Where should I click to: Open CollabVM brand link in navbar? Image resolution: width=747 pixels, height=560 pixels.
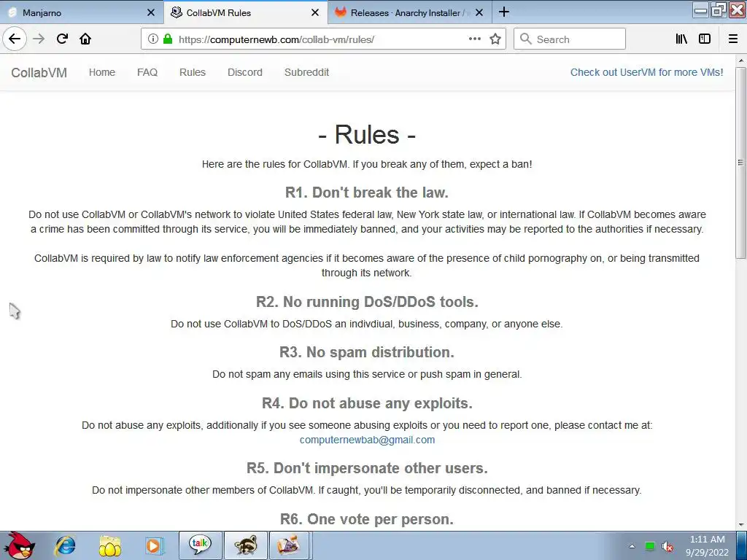point(39,73)
